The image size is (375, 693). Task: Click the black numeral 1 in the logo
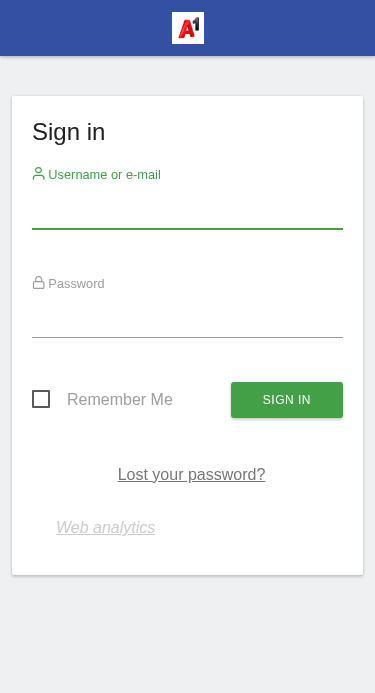(x=196, y=23)
